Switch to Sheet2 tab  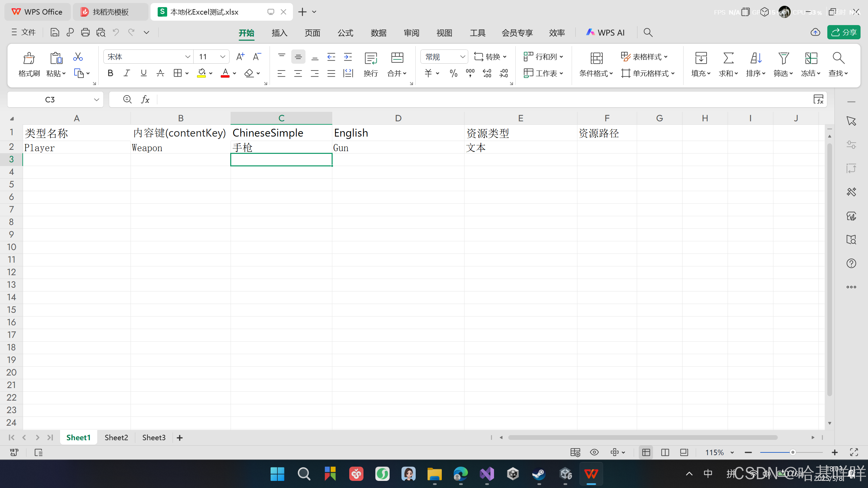point(116,438)
